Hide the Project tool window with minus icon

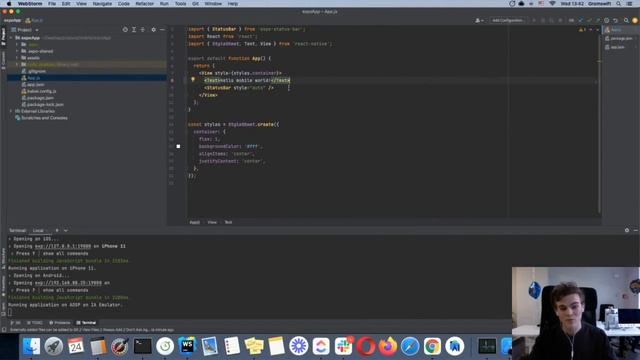coord(162,30)
